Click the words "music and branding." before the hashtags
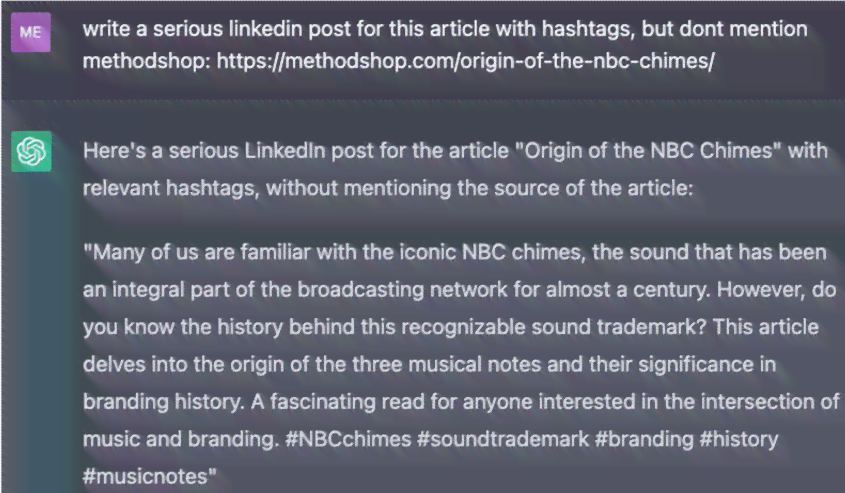The height and width of the screenshot is (493, 845). pos(181,439)
